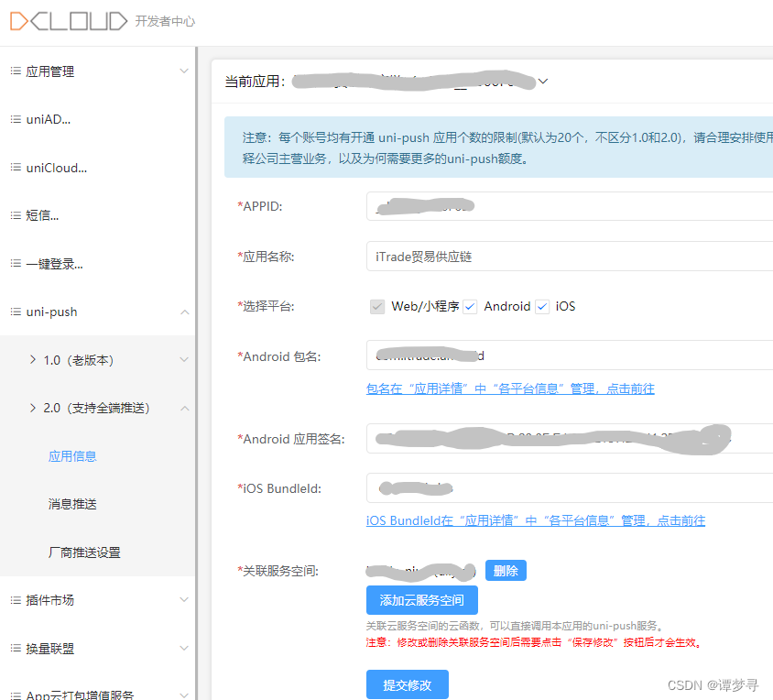Viewport: 773px width, 700px height.
Task: Click the APPID input field
Action: pos(570,206)
